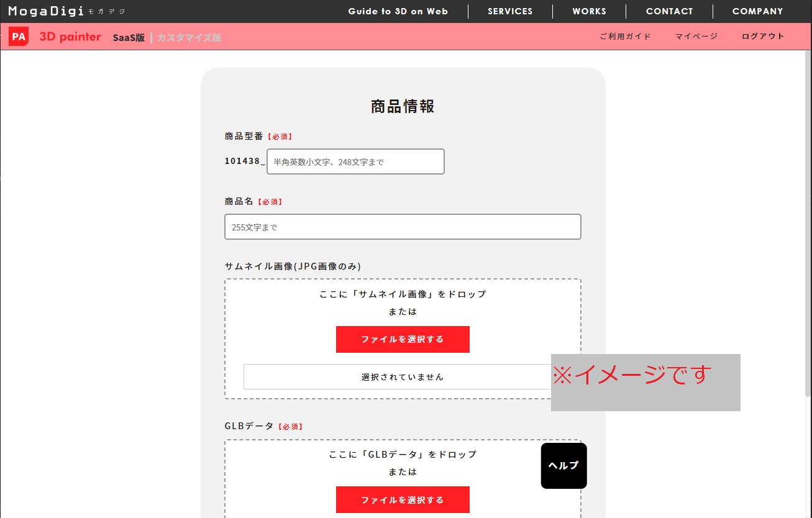
Task: Open the CONTACT page
Action: point(669,11)
